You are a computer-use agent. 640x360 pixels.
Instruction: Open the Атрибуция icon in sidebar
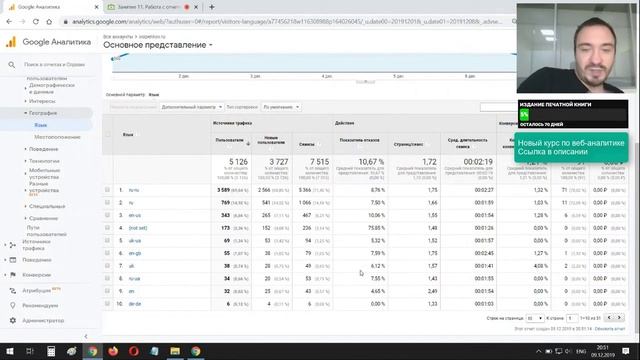[x=13, y=290]
